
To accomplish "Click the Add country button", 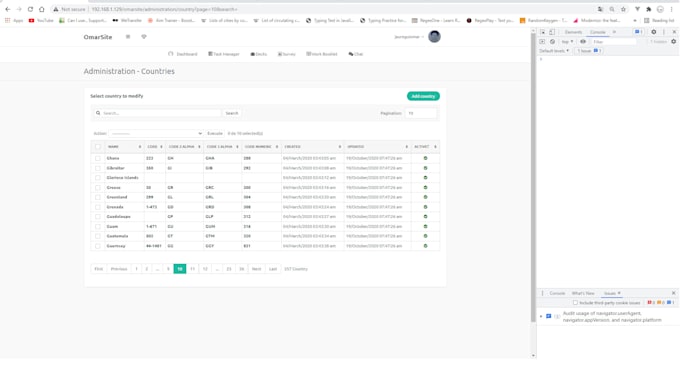I will tap(423, 96).
